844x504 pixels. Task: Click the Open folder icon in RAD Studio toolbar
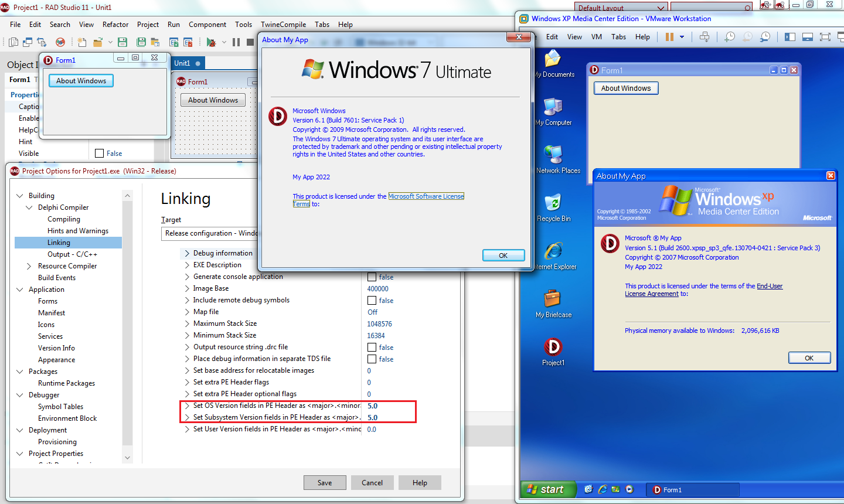98,42
